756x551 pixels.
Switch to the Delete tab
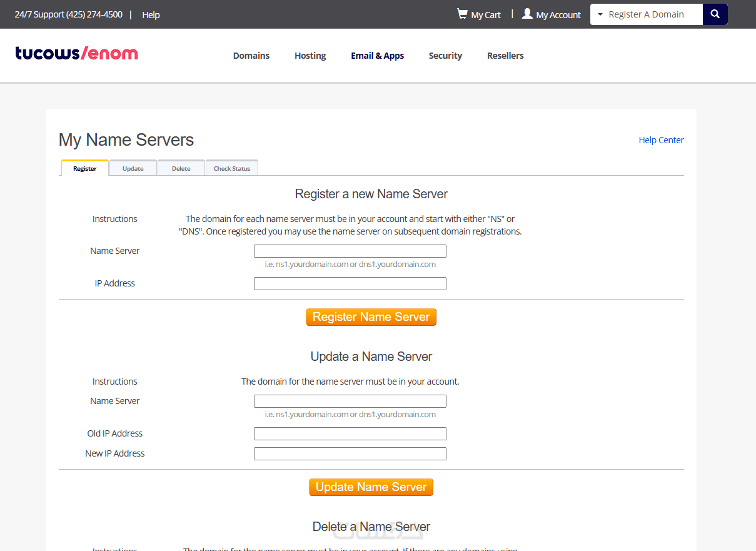coord(181,168)
